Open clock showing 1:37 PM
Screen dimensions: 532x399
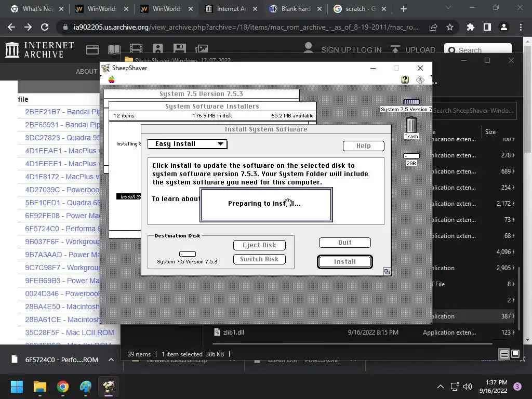493,387
